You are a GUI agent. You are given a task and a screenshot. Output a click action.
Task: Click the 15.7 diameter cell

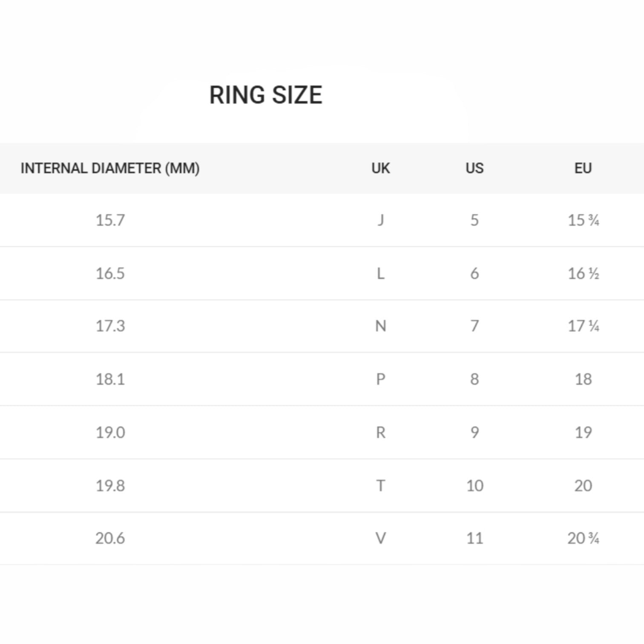tap(110, 220)
